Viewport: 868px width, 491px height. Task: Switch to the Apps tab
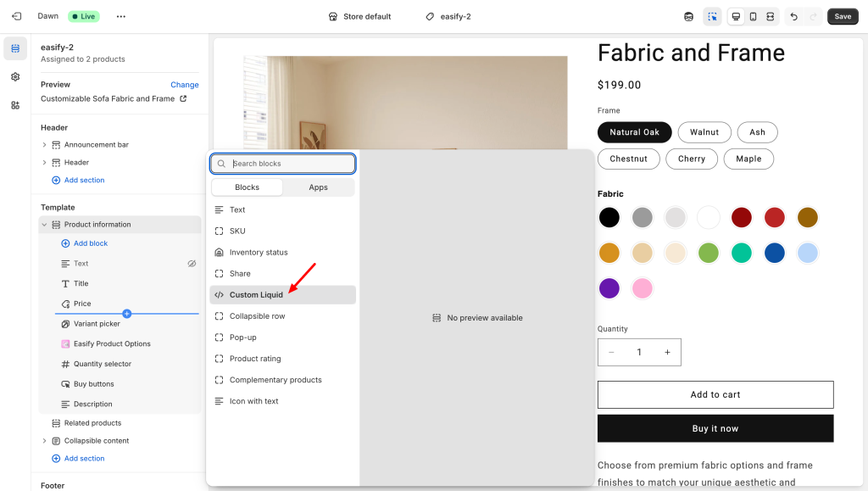(x=318, y=187)
